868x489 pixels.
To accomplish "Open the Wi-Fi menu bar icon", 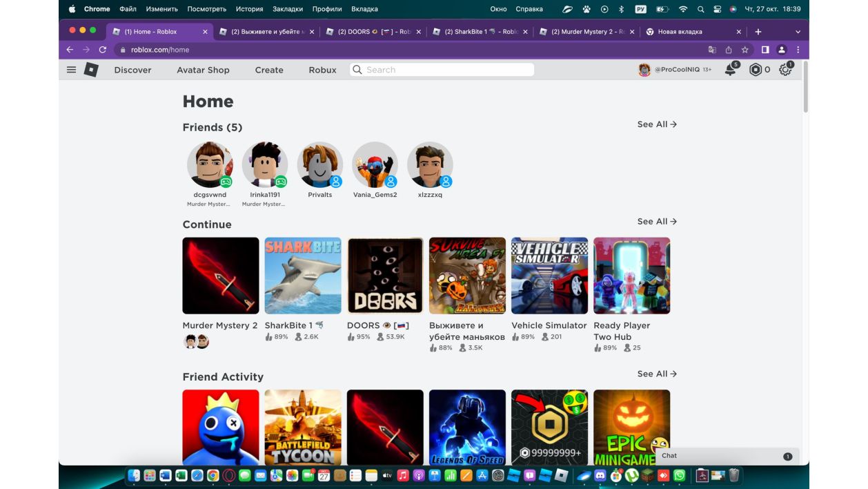I will tap(683, 9).
